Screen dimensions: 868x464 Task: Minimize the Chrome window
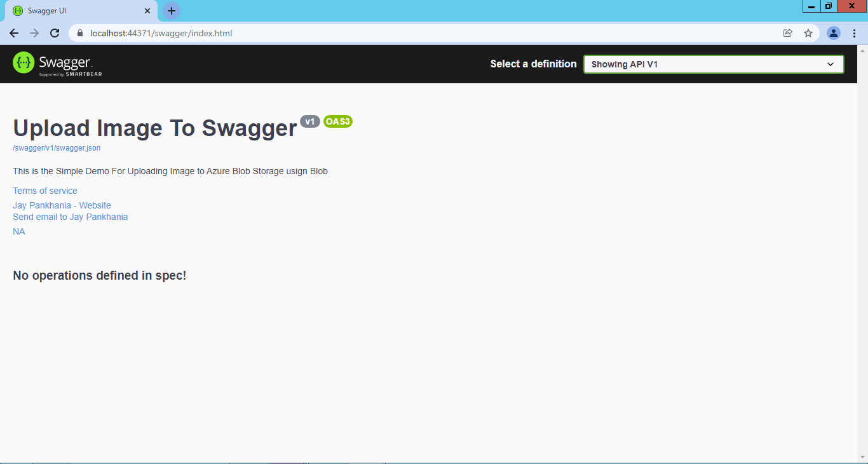(x=811, y=6)
